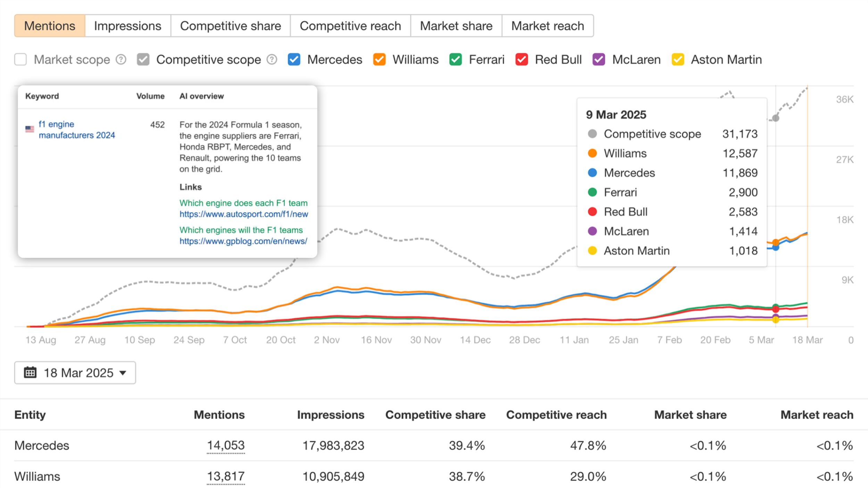Open the calendar icon in the date picker
The width and height of the screenshot is (868, 488).
[31, 372]
